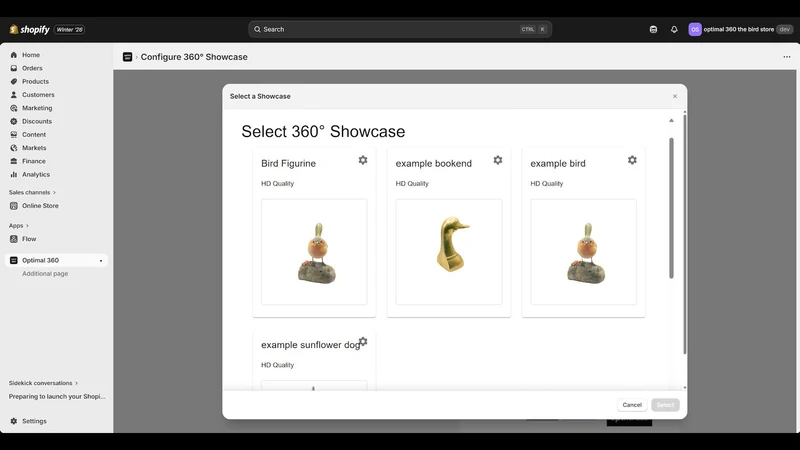This screenshot has height=450, width=800.
Task: Pin toggle next to Optimal 360
Action: pos(101,261)
